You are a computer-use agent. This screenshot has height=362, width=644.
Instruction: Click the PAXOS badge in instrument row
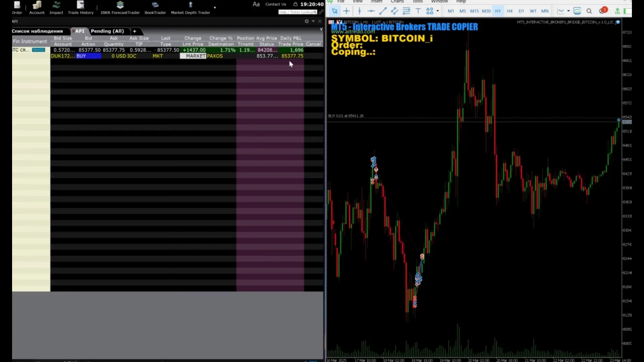tap(39, 50)
